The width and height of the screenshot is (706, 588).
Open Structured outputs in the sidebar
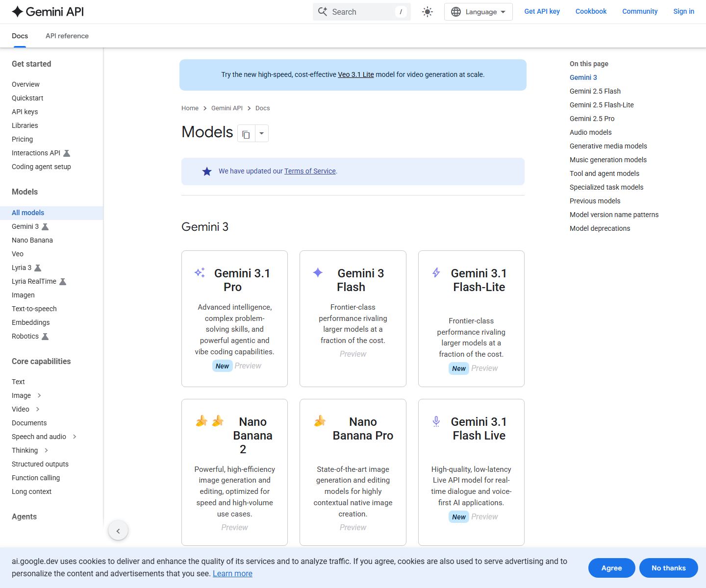(40, 464)
